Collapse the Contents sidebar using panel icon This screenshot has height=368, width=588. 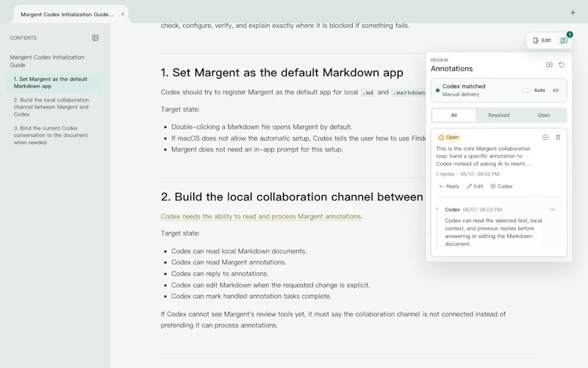96,38
